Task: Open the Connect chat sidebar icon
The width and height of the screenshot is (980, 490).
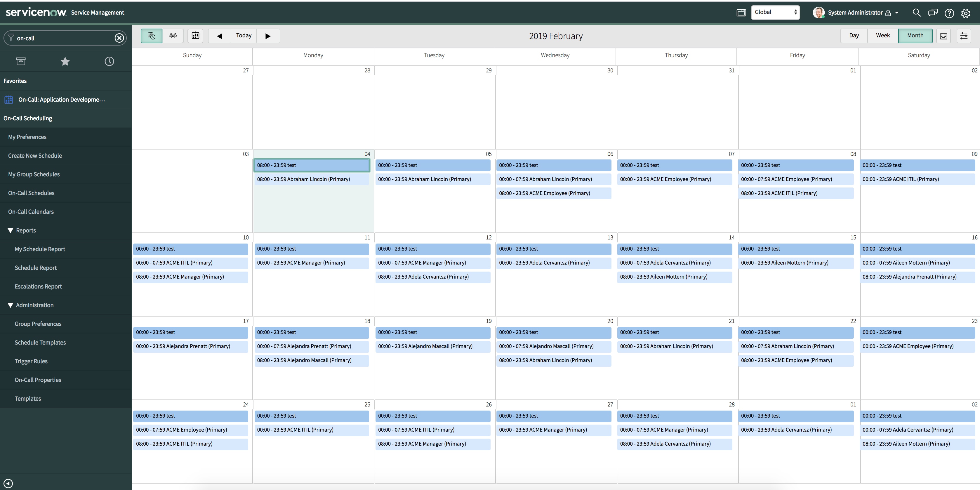Action: (x=933, y=13)
